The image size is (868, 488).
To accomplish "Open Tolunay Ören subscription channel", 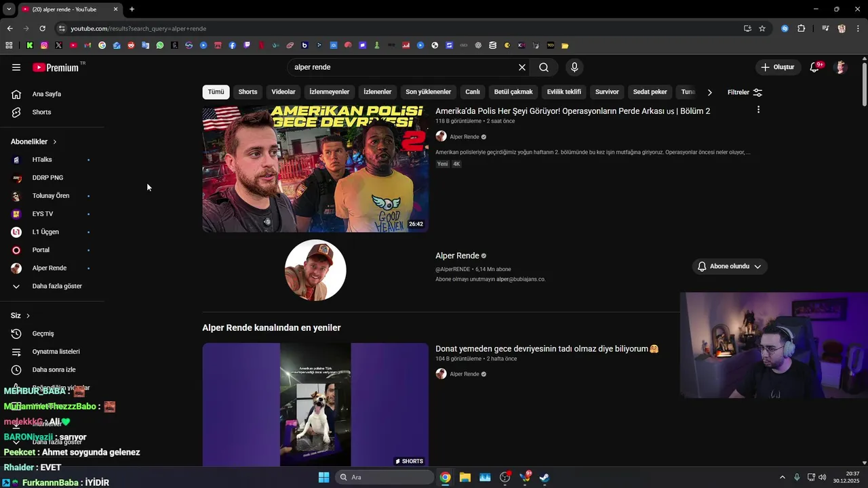I will pos(52,196).
